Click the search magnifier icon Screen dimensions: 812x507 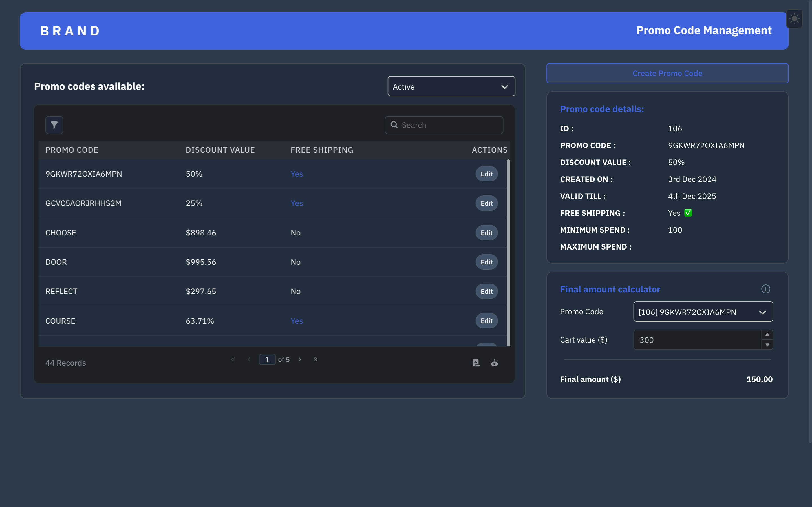click(x=394, y=125)
